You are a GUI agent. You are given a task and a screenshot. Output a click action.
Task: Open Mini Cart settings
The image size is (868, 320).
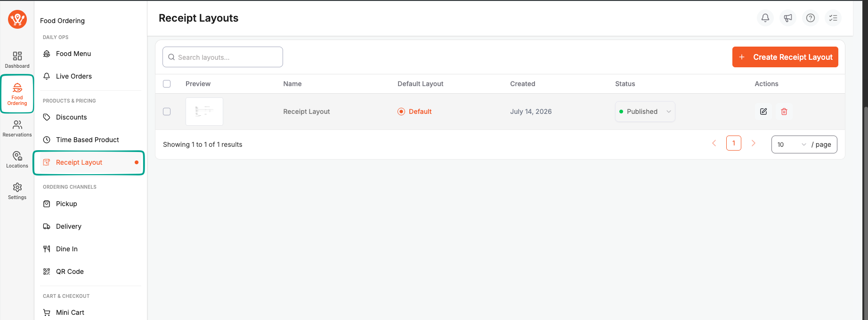90,312
